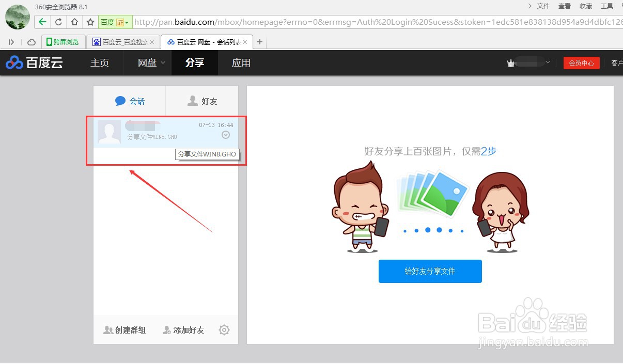Open the browser 工具 menu
This screenshot has width=623, height=364.
607,6
